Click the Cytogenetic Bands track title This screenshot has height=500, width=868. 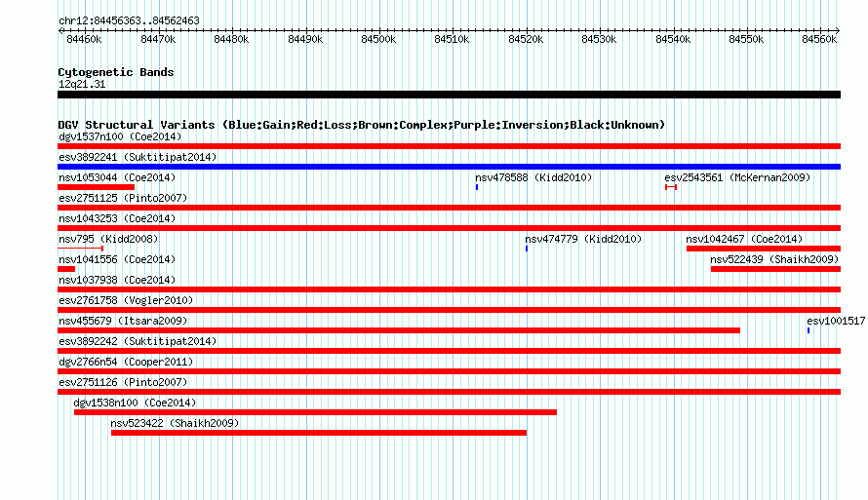[x=116, y=72]
